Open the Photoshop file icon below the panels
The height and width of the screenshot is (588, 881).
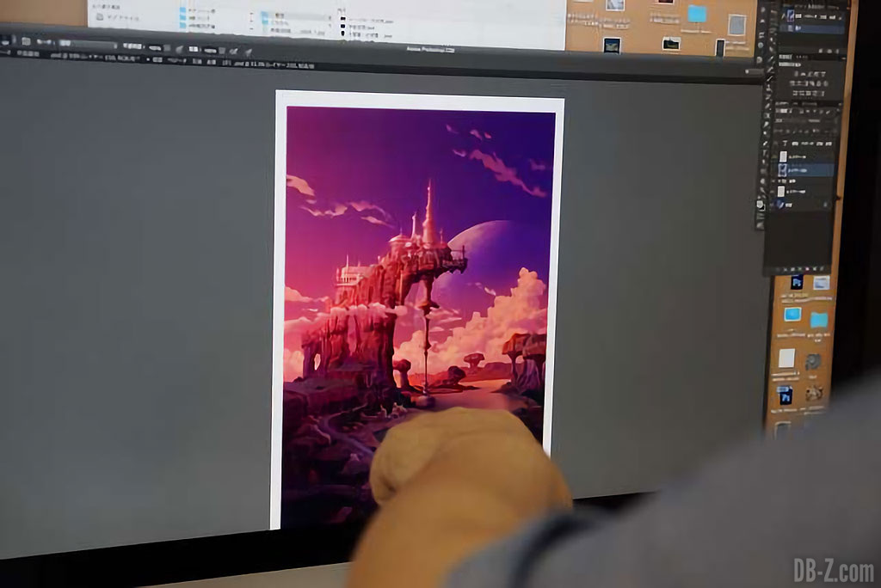tap(796, 283)
